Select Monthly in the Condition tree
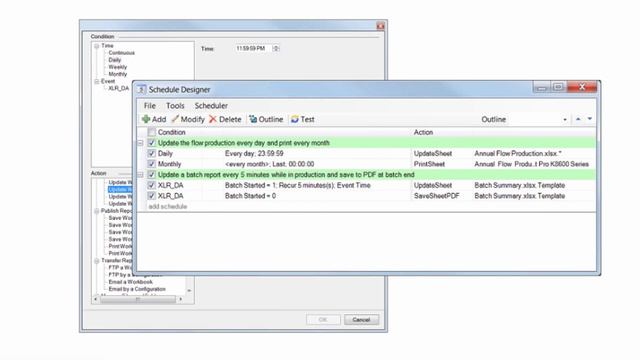This screenshot has width=640, height=360. [118, 74]
